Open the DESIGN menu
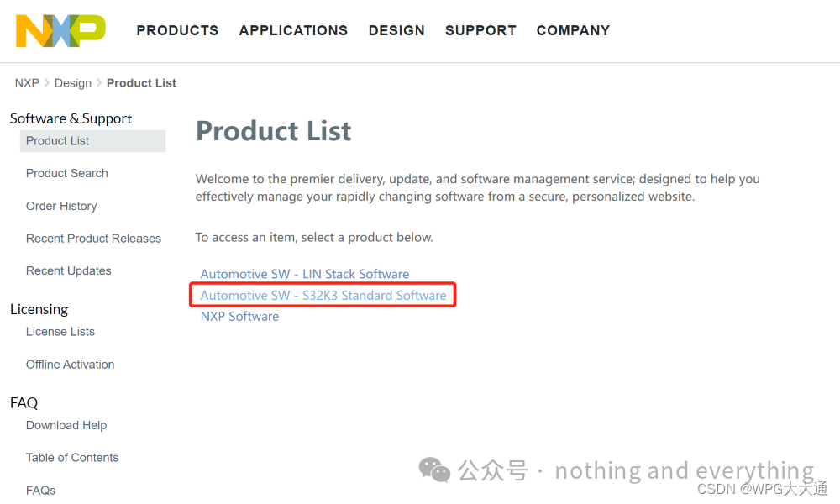 [396, 30]
